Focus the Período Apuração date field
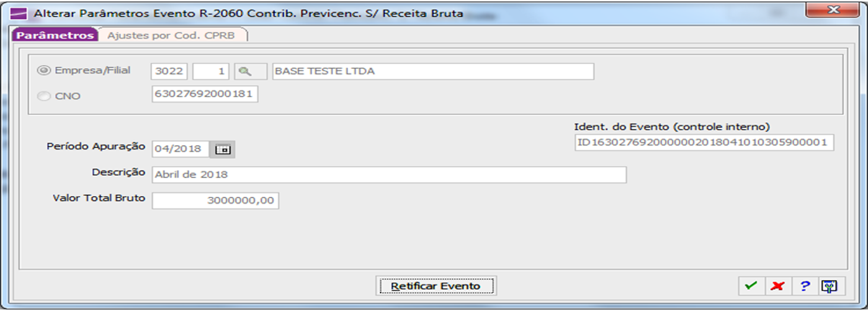The height and width of the screenshot is (311, 868). point(181,149)
